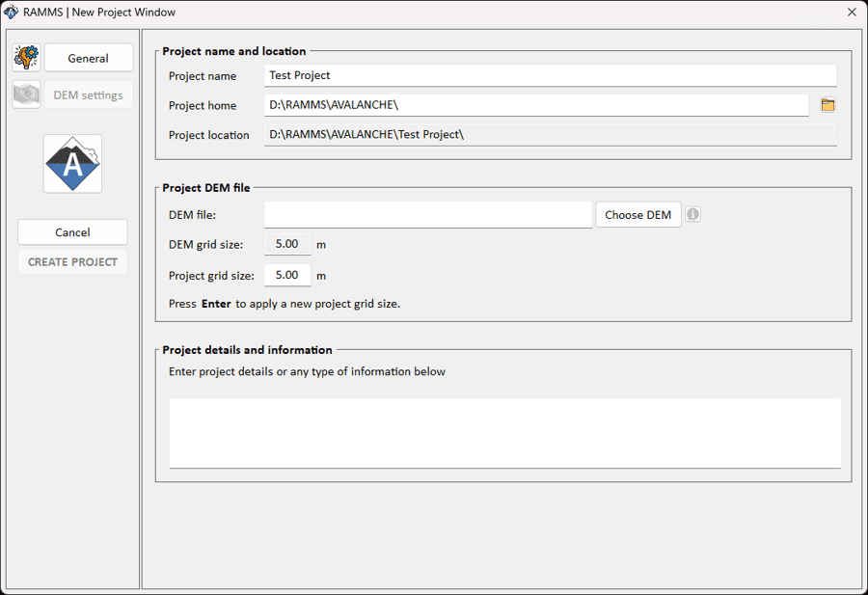
Task: Click the Project location field
Action: (551, 134)
